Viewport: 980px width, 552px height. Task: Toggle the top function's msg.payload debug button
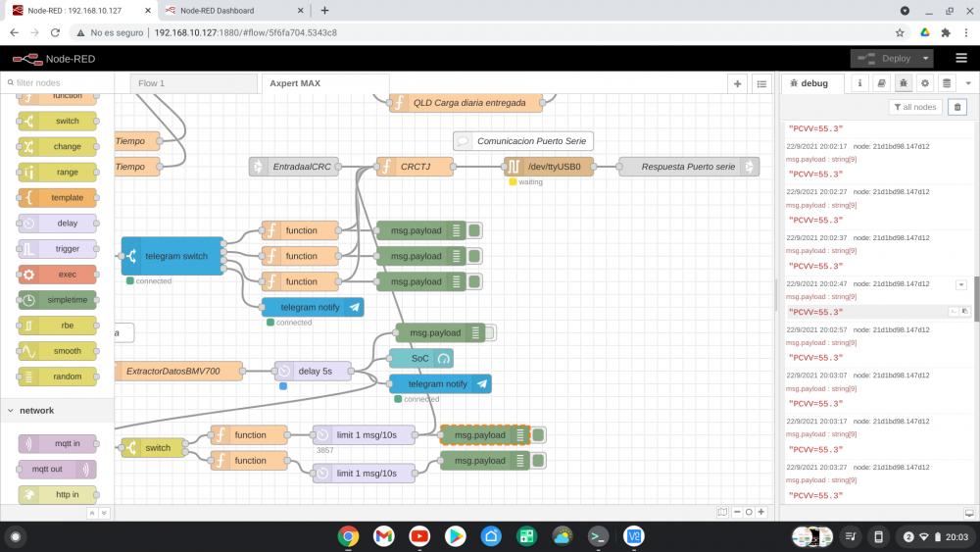pyautogui.click(x=475, y=230)
